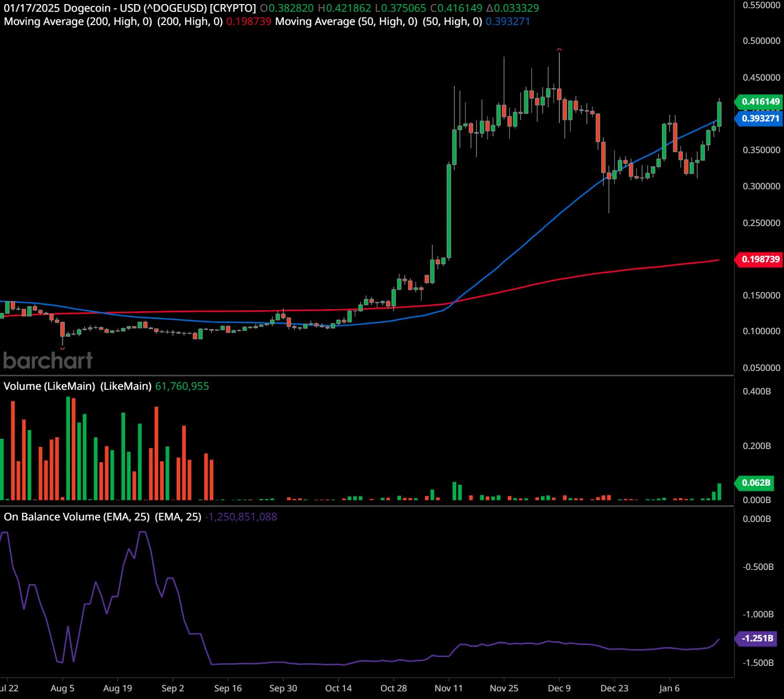784x699 pixels.
Task: Click the Sep 16 date label
Action: point(228,688)
